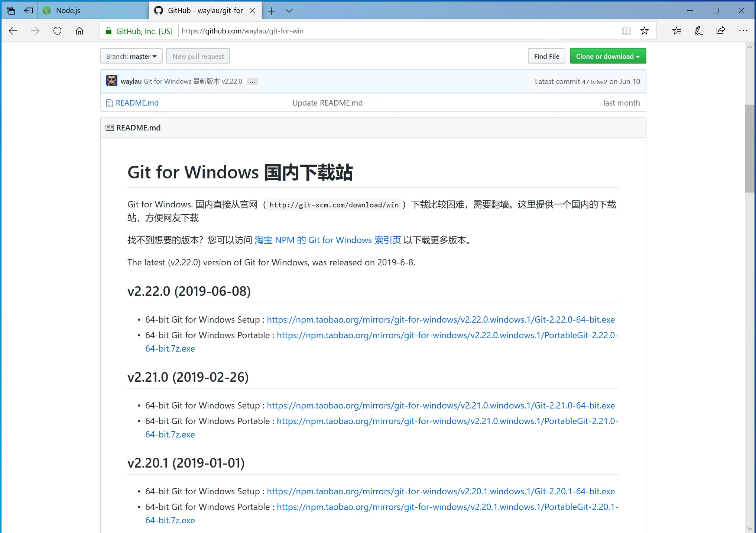
Task: Open the favorites hub icon
Action: tap(676, 31)
